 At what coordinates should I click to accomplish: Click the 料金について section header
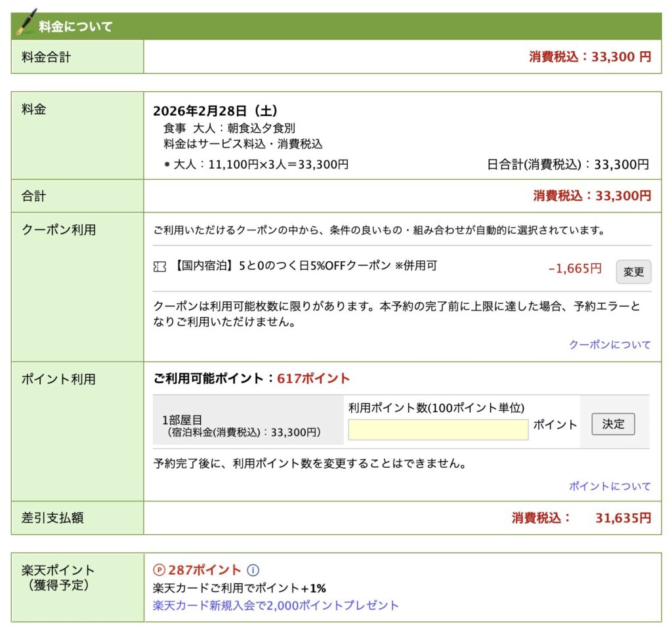pos(75,27)
